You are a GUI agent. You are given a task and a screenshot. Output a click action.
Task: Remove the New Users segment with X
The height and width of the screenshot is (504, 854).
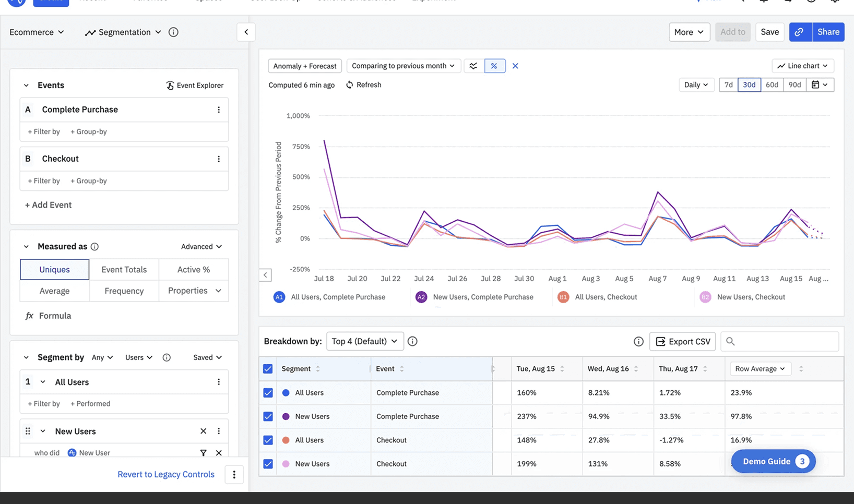[x=204, y=431]
